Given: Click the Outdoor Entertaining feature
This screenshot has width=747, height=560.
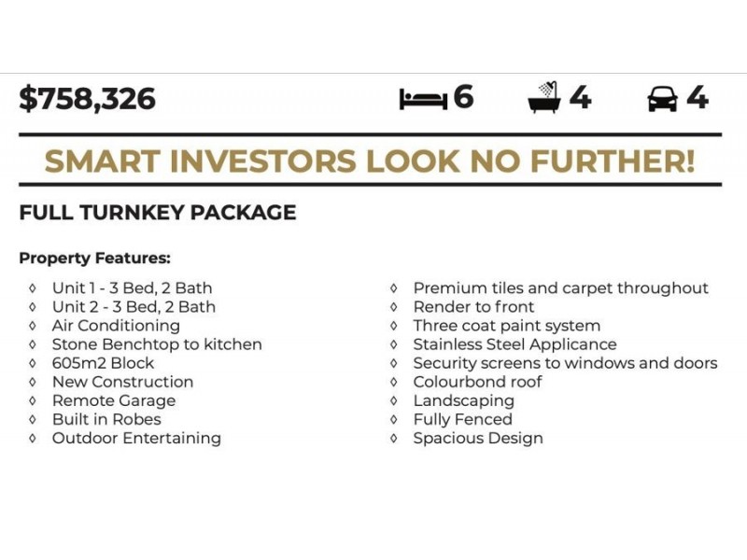Looking at the screenshot, I should (136, 439).
